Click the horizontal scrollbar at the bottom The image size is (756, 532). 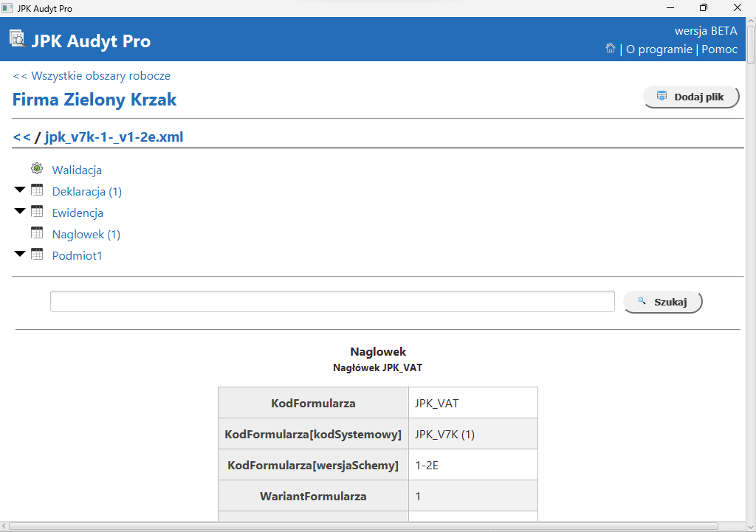(x=363, y=526)
